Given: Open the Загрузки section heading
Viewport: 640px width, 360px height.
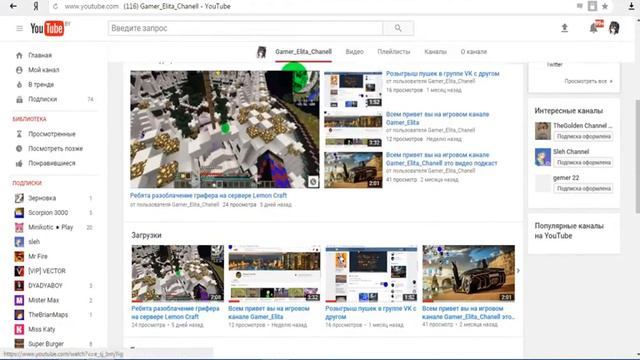Looking at the screenshot, I should (x=146, y=235).
